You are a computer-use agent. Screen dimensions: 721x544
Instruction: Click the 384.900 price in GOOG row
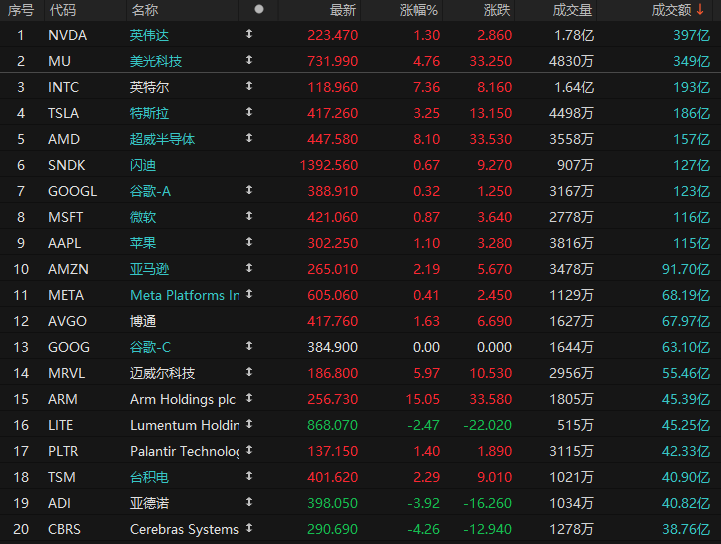coord(332,347)
